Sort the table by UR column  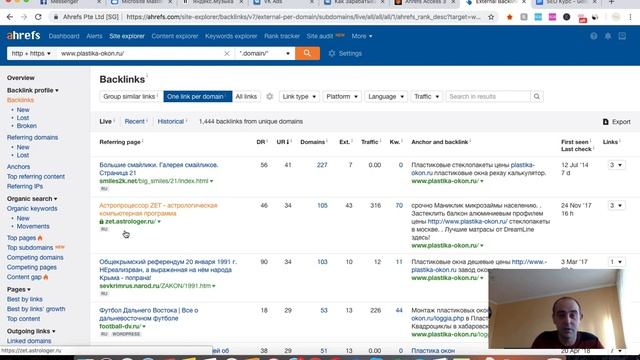pyautogui.click(x=282, y=142)
